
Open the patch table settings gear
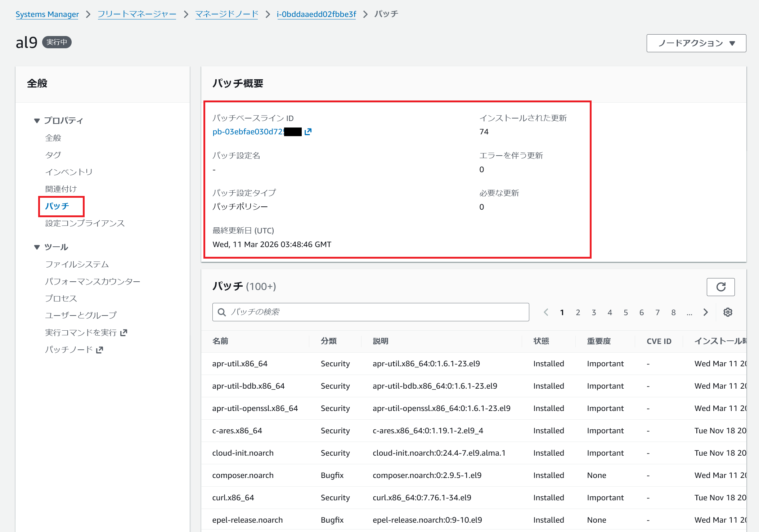[x=728, y=312]
